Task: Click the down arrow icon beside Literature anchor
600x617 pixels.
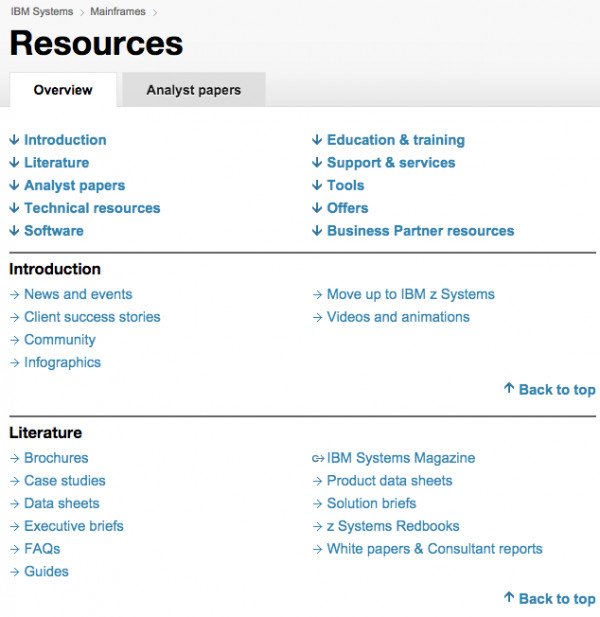Action: (x=15, y=163)
